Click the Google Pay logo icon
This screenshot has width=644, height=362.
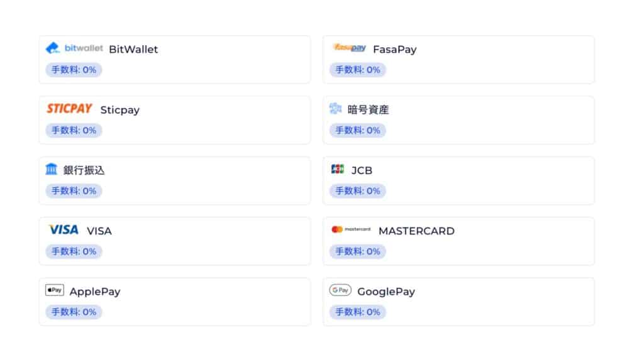340,290
